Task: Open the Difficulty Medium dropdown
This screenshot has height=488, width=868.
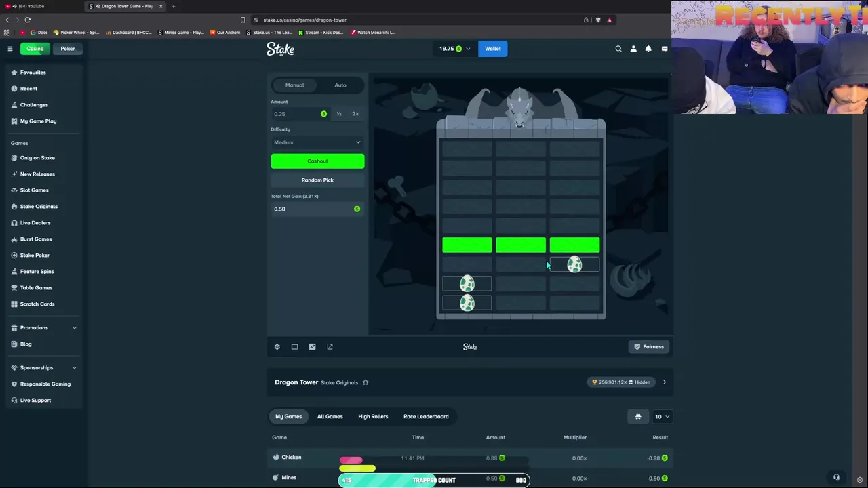Action: 317,142
